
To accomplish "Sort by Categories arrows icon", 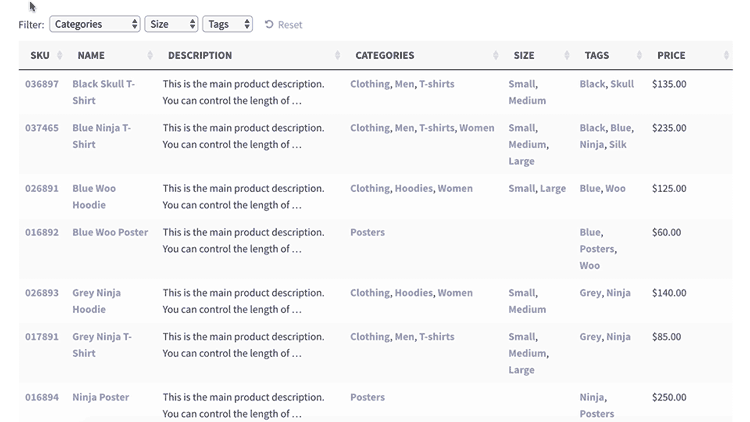I will [496, 56].
